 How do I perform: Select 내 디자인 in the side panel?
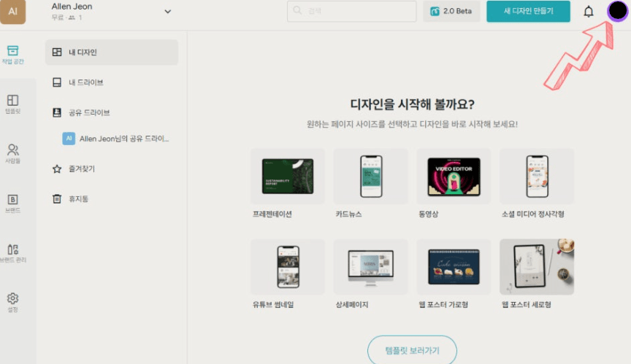(112, 52)
